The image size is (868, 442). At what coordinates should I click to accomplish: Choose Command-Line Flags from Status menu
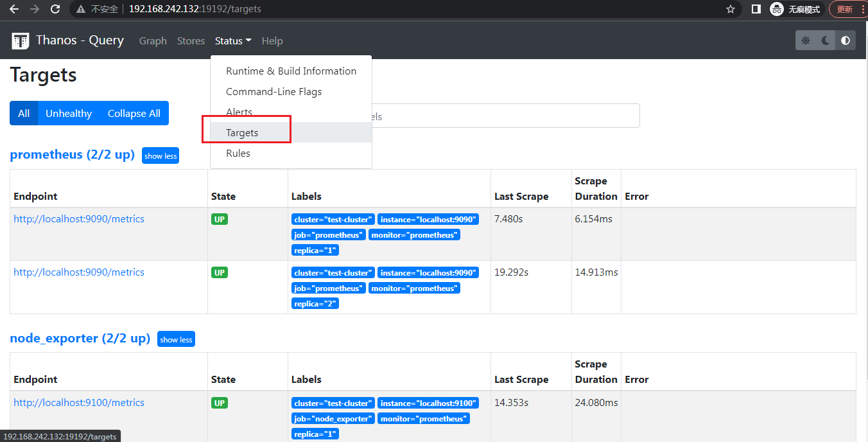[273, 91]
